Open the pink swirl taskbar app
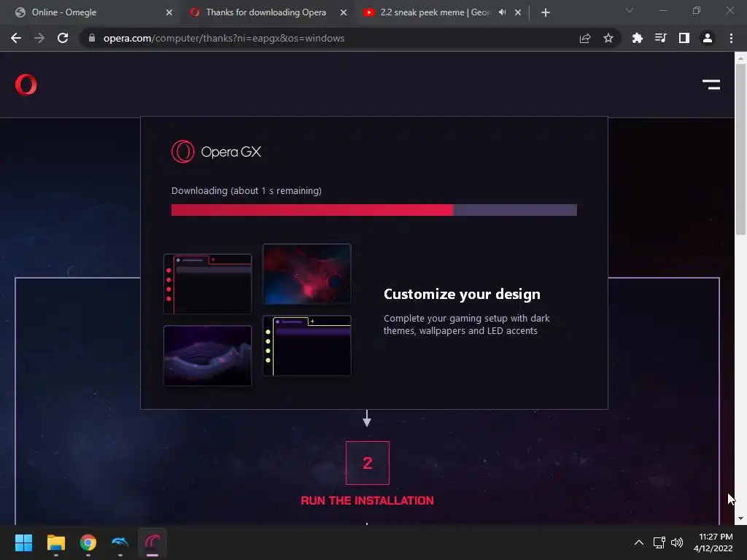 (152, 542)
